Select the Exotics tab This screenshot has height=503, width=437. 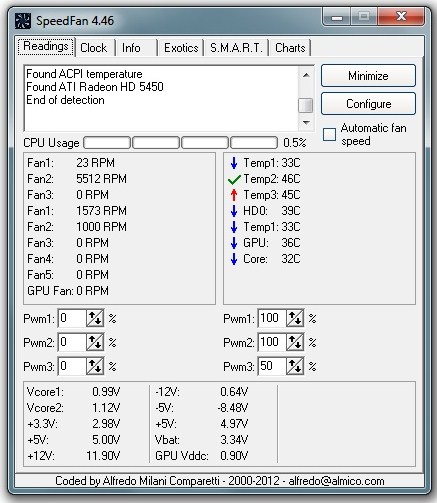[181, 48]
